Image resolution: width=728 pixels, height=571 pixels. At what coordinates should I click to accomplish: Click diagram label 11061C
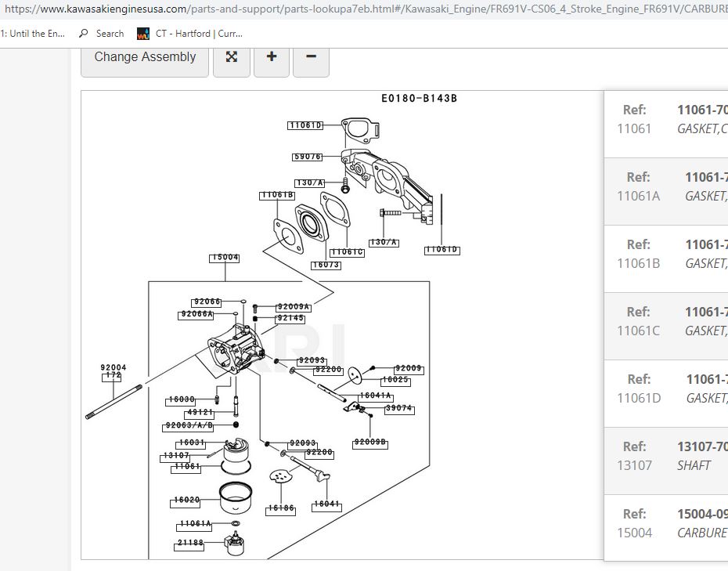(x=347, y=252)
